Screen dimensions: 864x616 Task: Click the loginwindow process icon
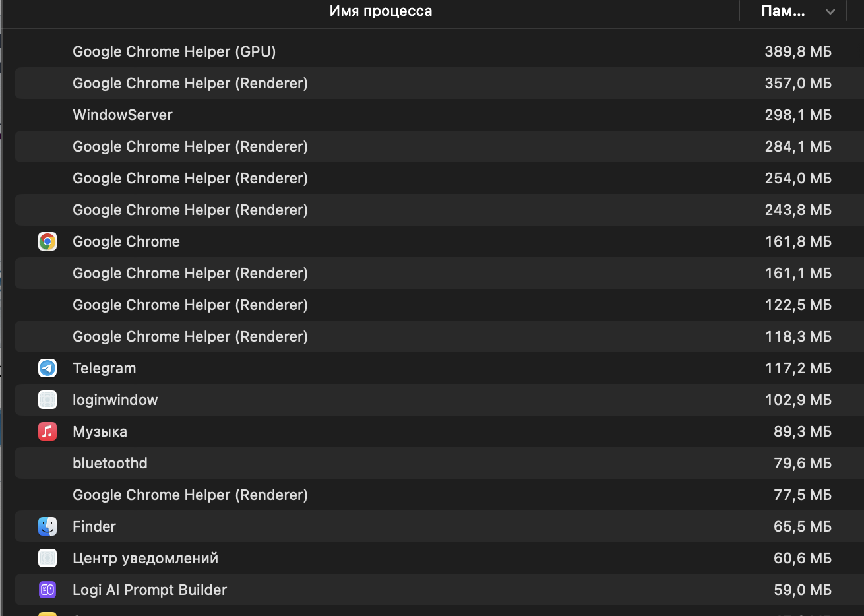47,400
